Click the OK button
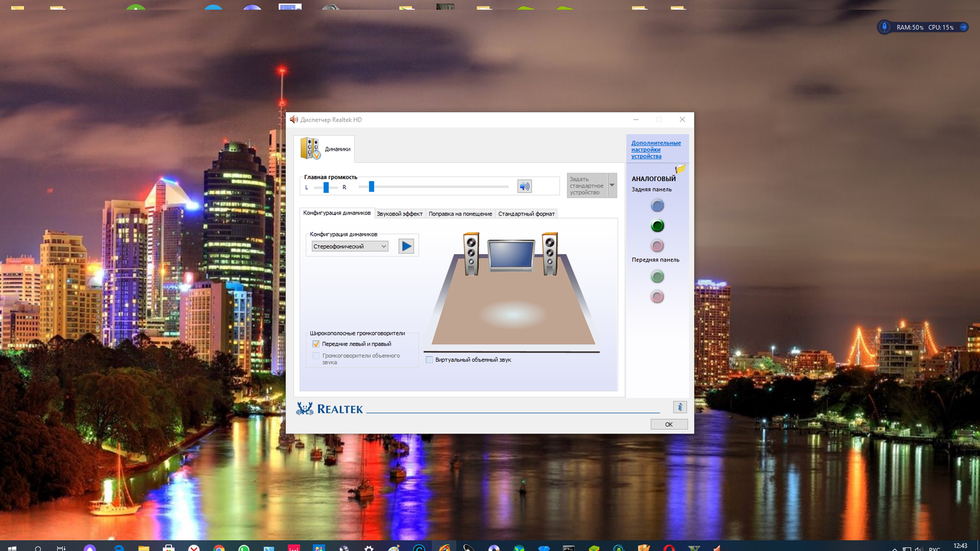Viewport: 980px width, 551px height. (x=669, y=424)
